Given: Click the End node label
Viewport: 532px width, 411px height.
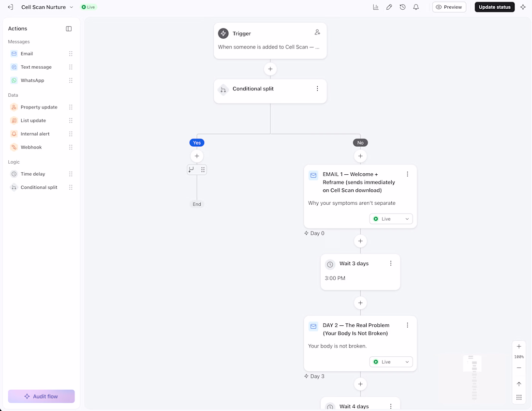Looking at the screenshot, I should pos(197,204).
